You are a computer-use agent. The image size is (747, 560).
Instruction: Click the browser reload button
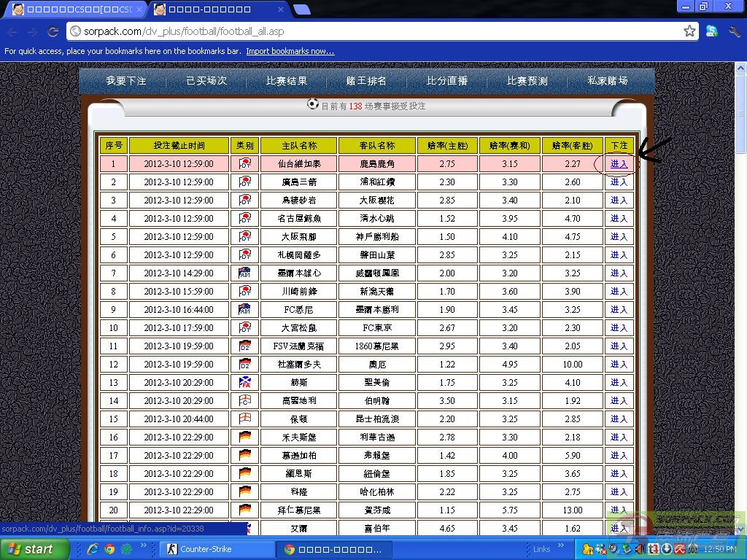click(x=53, y=31)
